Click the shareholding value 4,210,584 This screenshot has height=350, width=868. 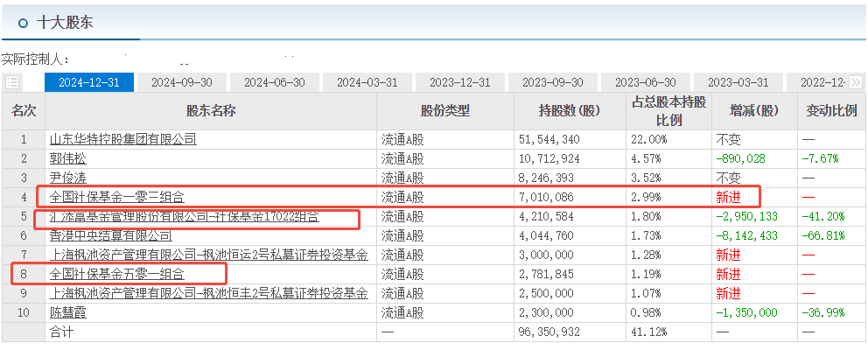coord(546,216)
